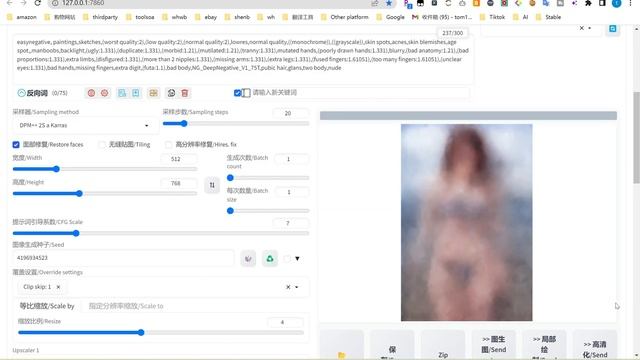Swap width and height with arrows button

[212, 185]
